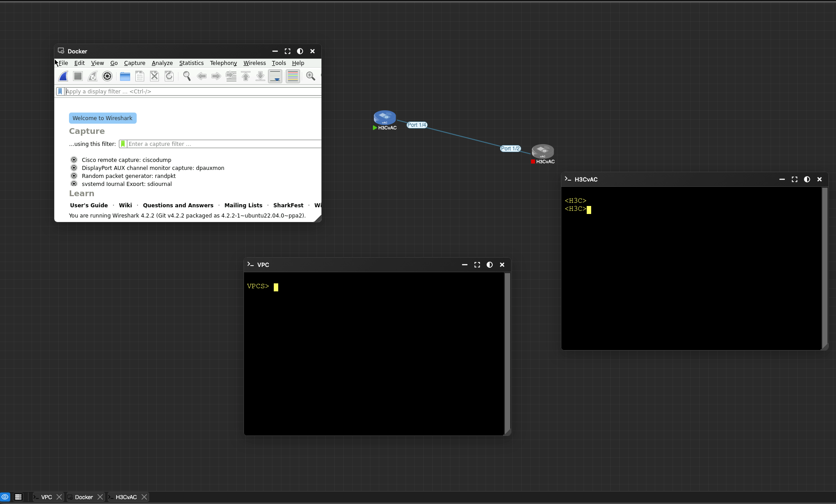Jump to last packet icon
836x504 pixels.
click(260, 76)
